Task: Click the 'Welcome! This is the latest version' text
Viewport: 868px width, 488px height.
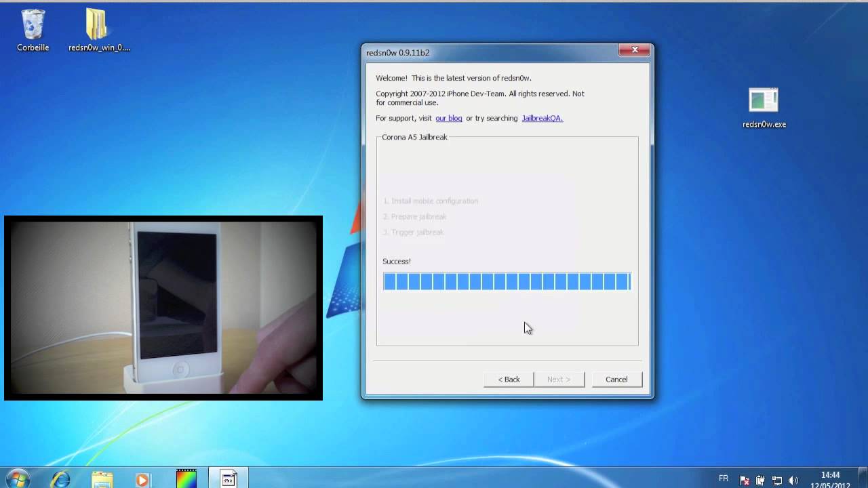Action: [454, 78]
